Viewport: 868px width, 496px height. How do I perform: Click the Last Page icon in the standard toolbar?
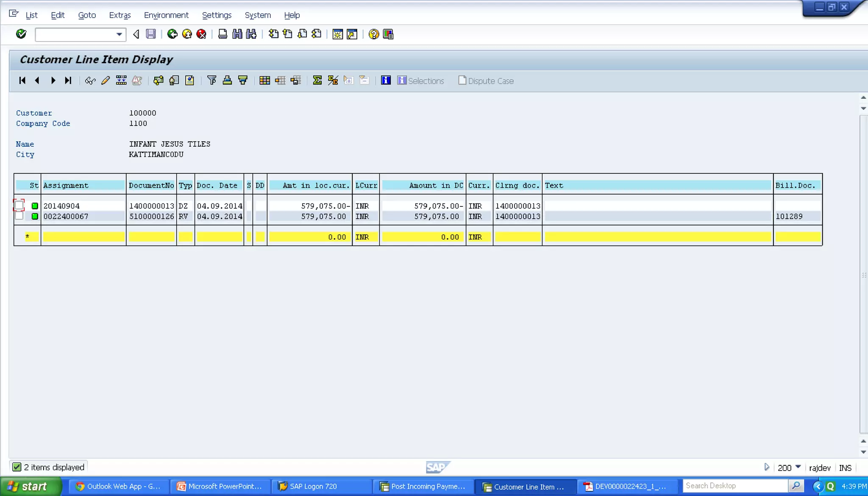(317, 34)
